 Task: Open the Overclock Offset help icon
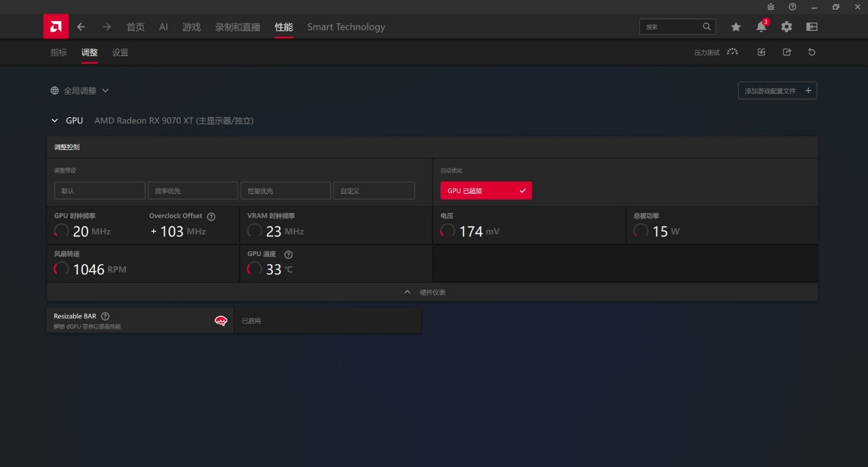coord(211,216)
